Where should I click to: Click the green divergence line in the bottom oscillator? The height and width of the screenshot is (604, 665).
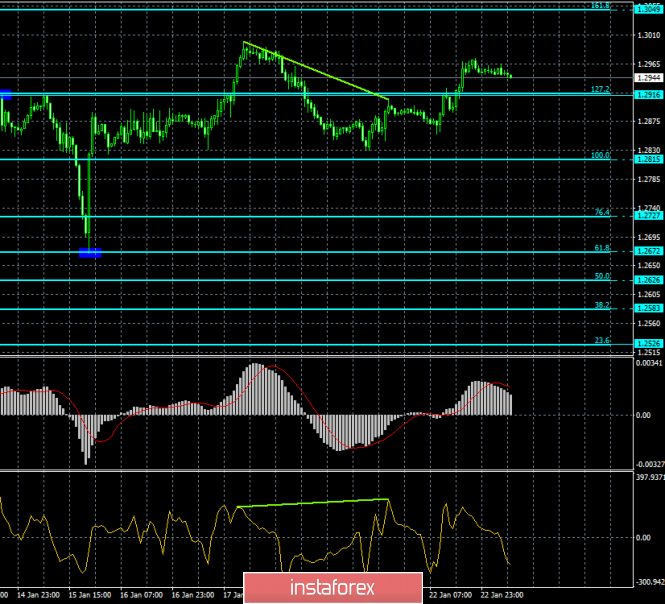[x=312, y=503]
